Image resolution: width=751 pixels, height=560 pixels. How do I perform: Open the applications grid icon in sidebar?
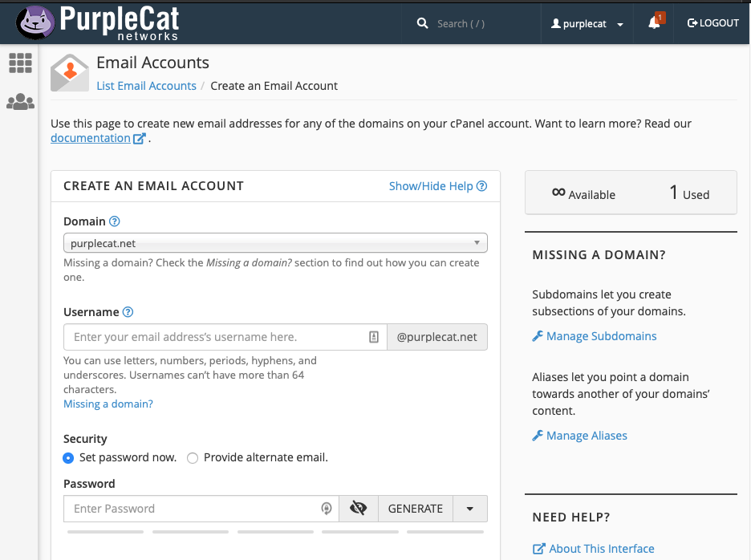(x=20, y=63)
